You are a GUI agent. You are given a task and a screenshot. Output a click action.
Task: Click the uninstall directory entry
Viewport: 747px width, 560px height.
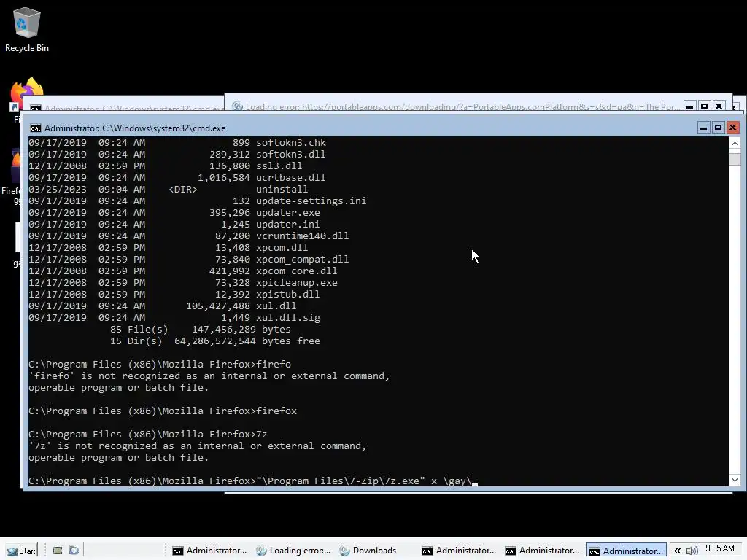point(282,189)
